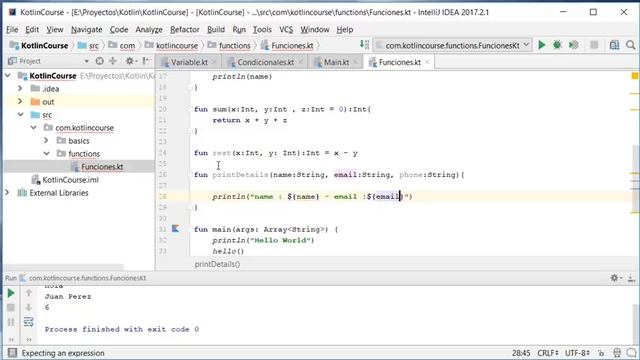Click cursor position 28:45 in status bar

(x=521, y=353)
